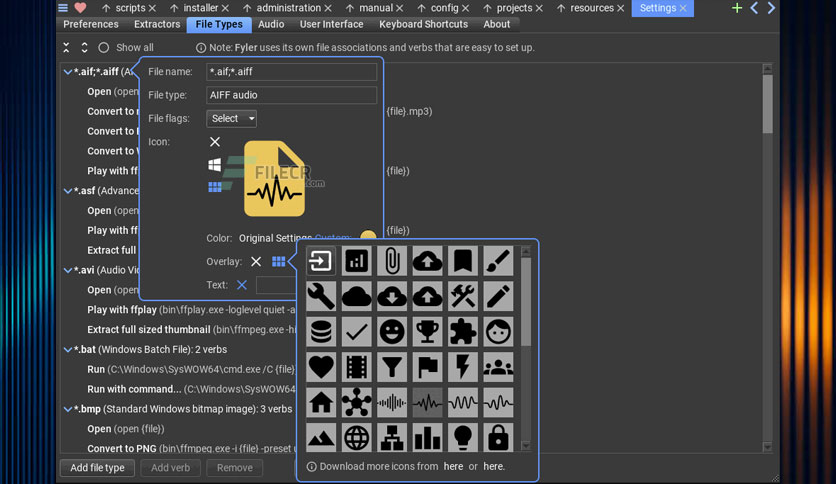This screenshot has height=484, width=836.
Task: Select the funnel filter icon
Action: [392, 367]
